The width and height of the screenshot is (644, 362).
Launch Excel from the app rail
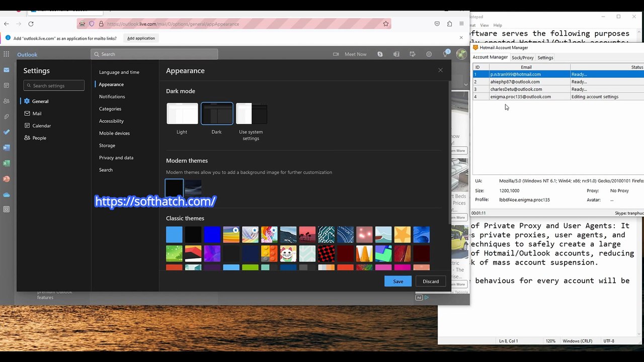[7, 163]
